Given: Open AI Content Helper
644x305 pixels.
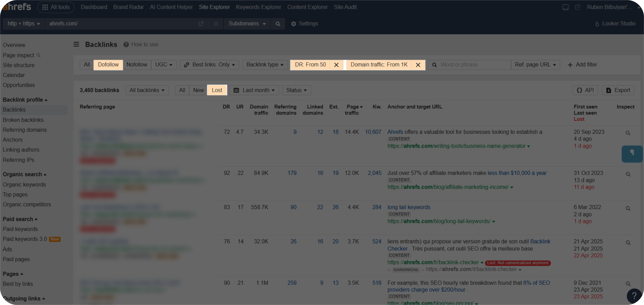Looking at the screenshot, I should coord(171,7).
